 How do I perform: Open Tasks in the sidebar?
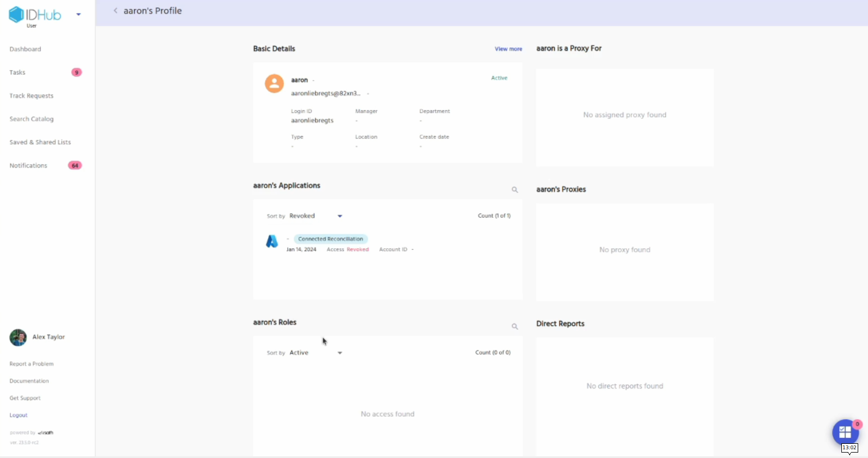coord(17,73)
